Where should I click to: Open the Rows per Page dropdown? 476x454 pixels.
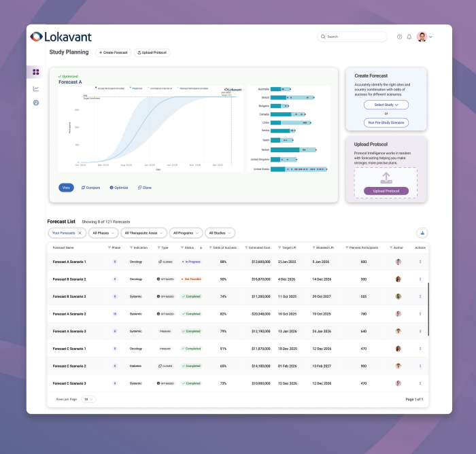point(88,400)
